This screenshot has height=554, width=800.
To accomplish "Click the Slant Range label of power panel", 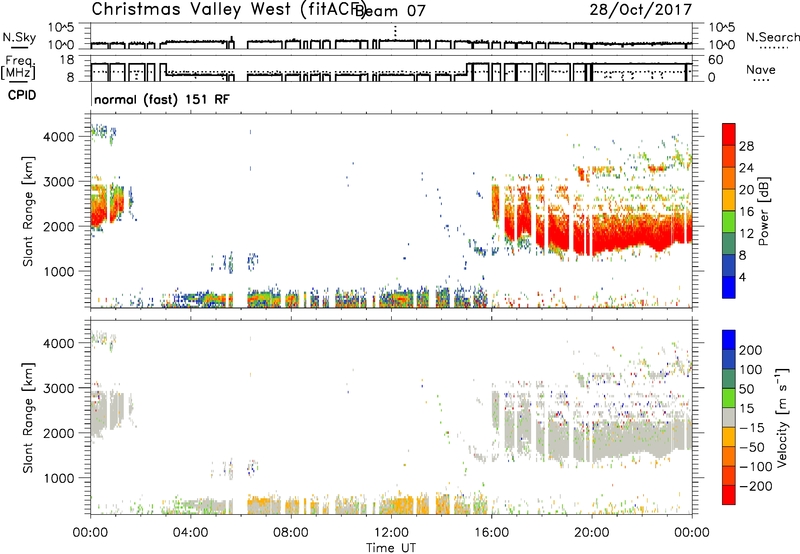I will tap(28, 211).
